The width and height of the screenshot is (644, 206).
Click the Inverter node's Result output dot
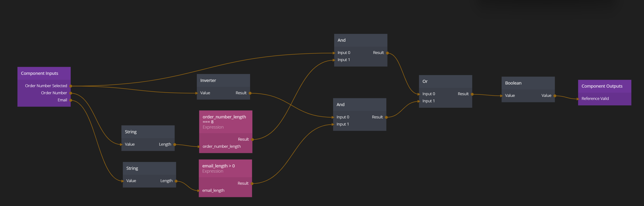coord(250,93)
